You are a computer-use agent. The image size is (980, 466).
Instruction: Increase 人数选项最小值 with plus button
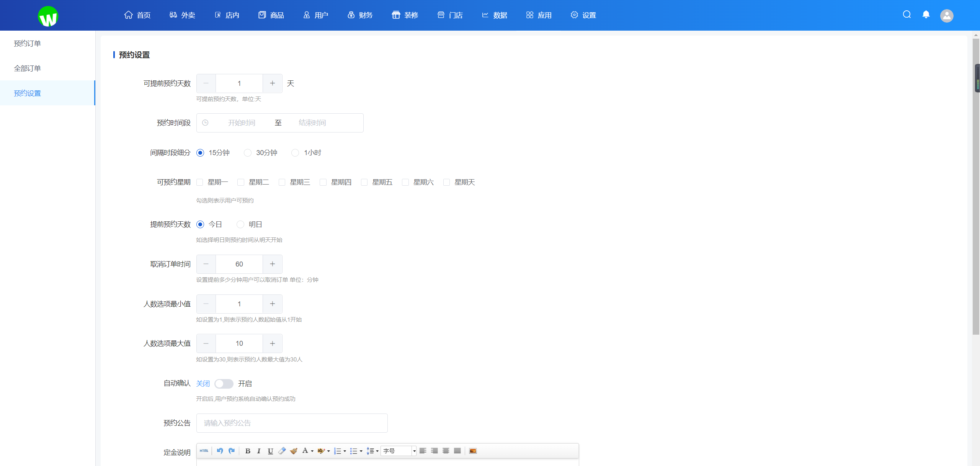click(x=273, y=304)
